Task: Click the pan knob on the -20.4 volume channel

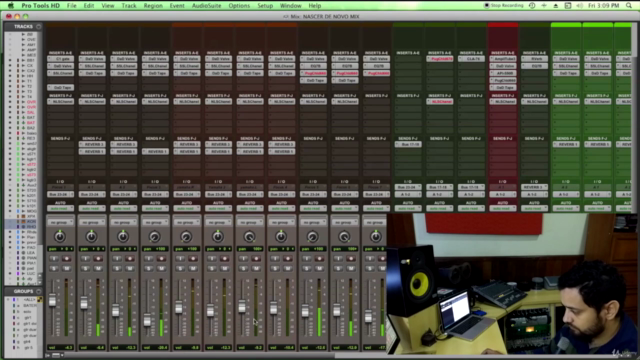Action: [155, 236]
